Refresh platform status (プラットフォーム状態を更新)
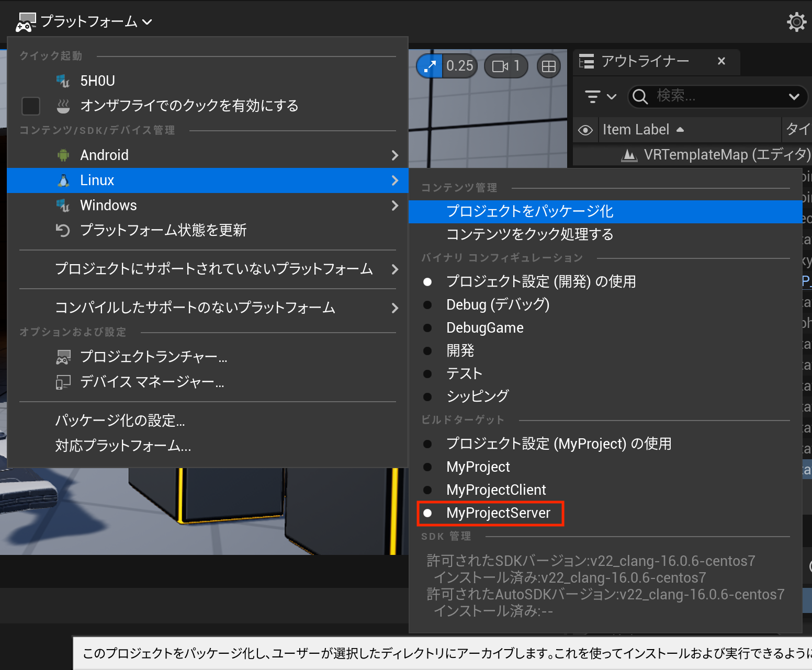The height and width of the screenshot is (670, 812). pyautogui.click(x=208, y=230)
